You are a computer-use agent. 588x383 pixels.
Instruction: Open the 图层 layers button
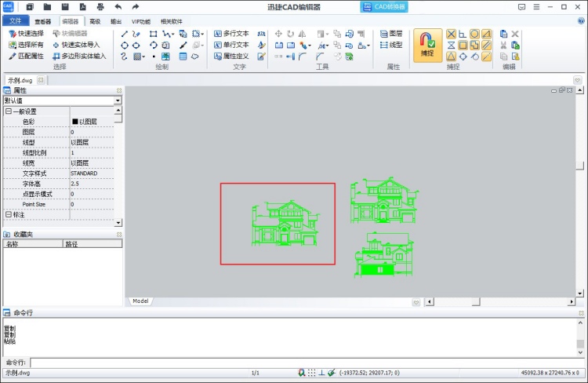pos(391,34)
